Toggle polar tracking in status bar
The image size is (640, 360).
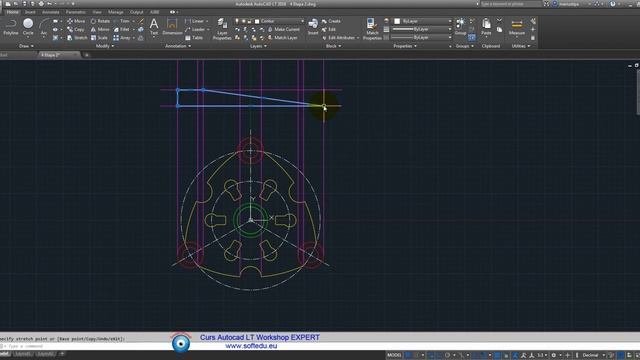pyautogui.click(x=448, y=355)
